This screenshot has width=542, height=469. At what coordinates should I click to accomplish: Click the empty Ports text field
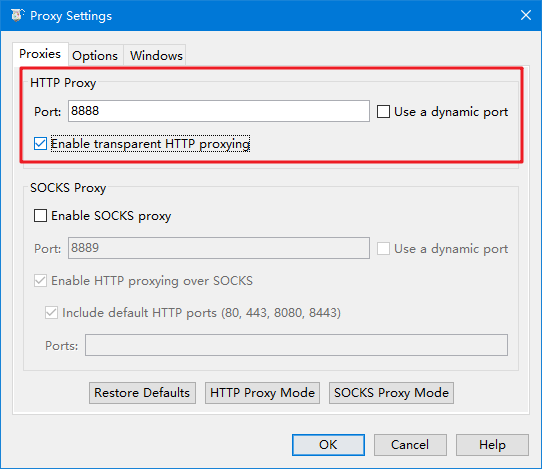click(x=296, y=345)
